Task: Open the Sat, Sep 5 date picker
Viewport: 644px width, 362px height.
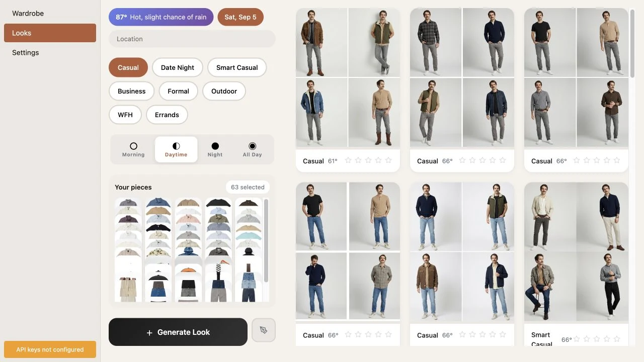Action: [240, 17]
